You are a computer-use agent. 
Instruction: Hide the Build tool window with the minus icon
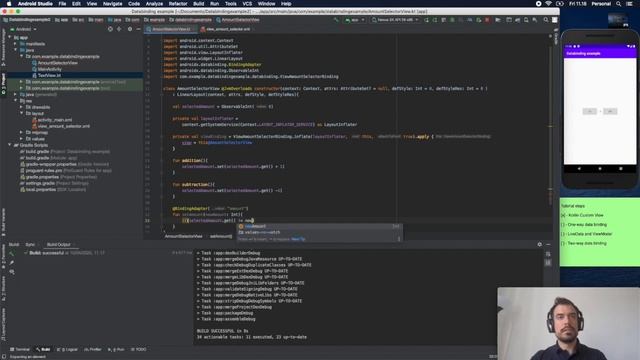click(x=548, y=244)
